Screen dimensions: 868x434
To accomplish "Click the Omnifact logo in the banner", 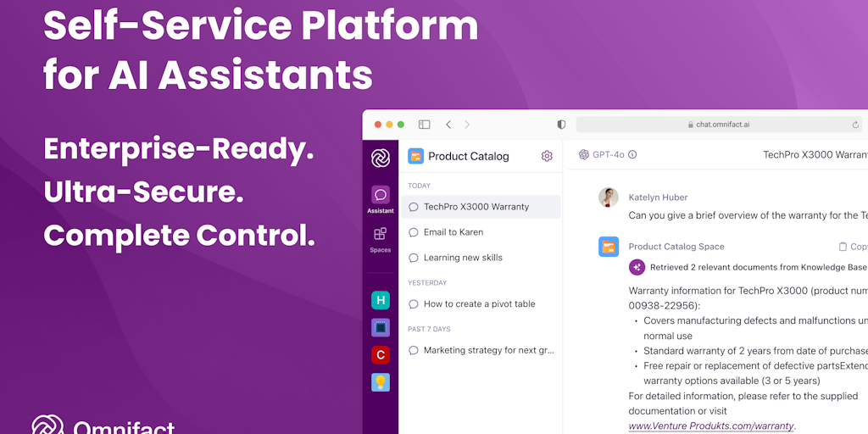I will click(x=103, y=426).
